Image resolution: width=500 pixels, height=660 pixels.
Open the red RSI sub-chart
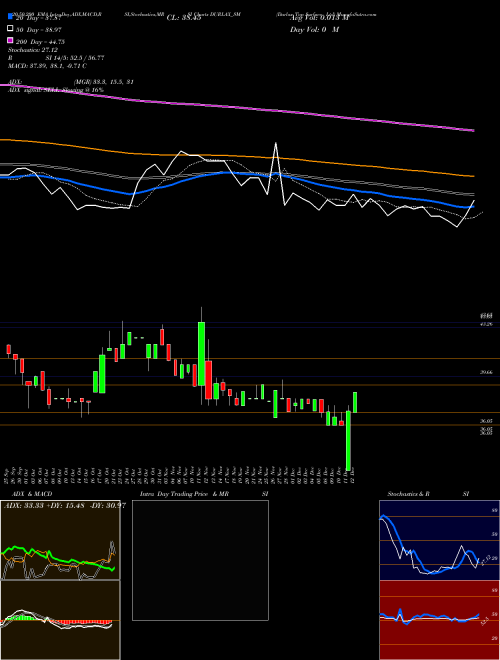click(x=439, y=620)
